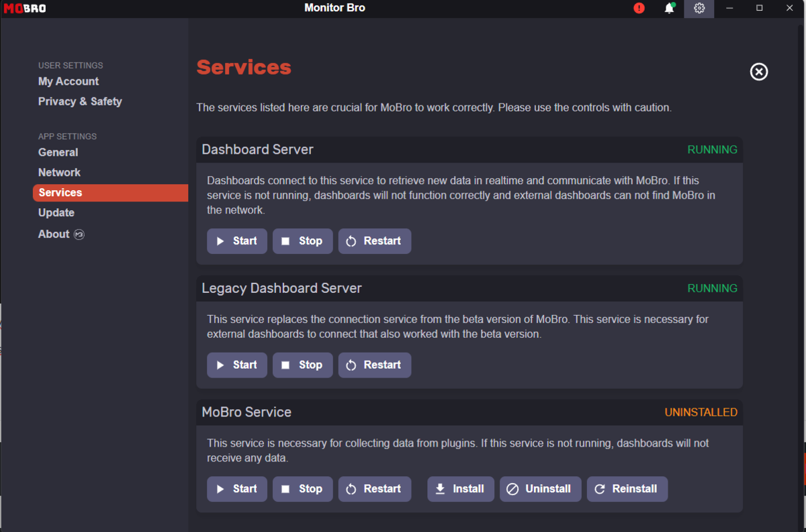The width and height of the screenshot is (806, 532).
Task: Click the MoBro Service section title
Action: (247, 412)
